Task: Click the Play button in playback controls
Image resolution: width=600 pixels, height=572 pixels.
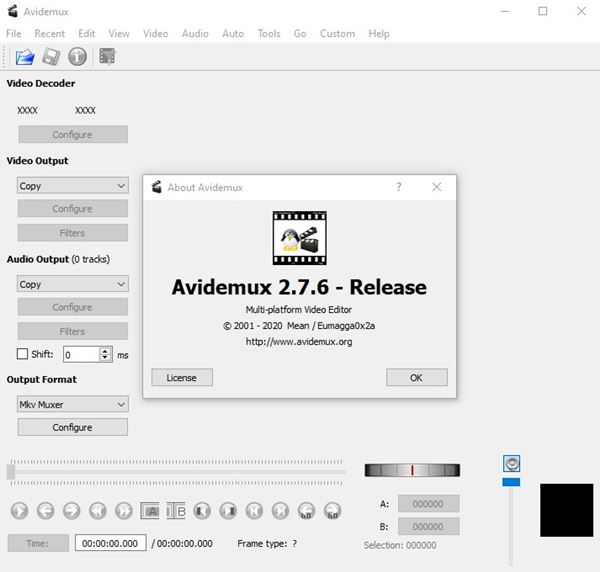Action: (x=20, y=511)
